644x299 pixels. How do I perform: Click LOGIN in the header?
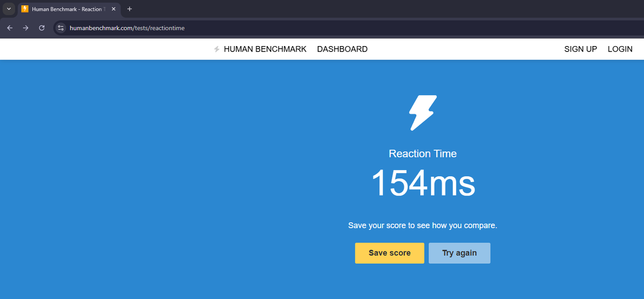click(x=620, y=49)
